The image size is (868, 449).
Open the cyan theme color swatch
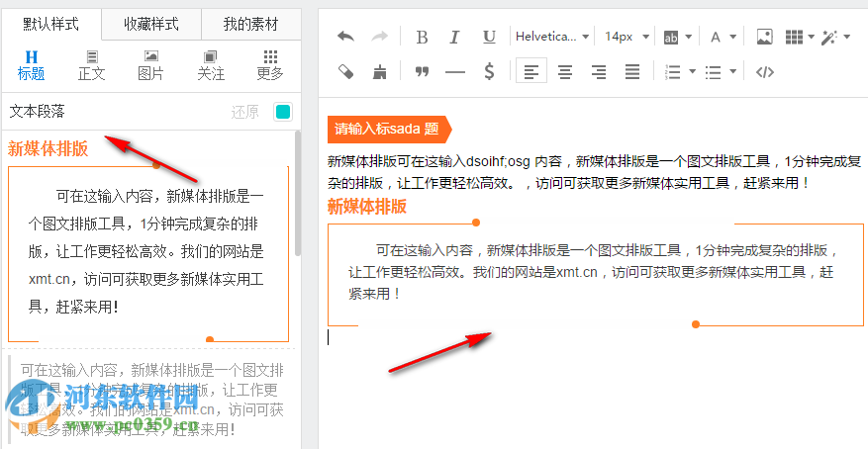283,112
